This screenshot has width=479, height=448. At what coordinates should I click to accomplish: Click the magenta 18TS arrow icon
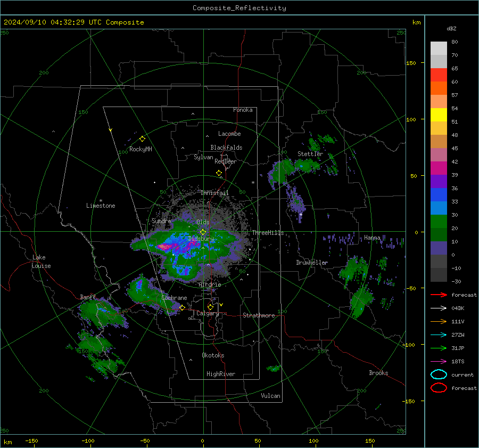tap(439, 362)
